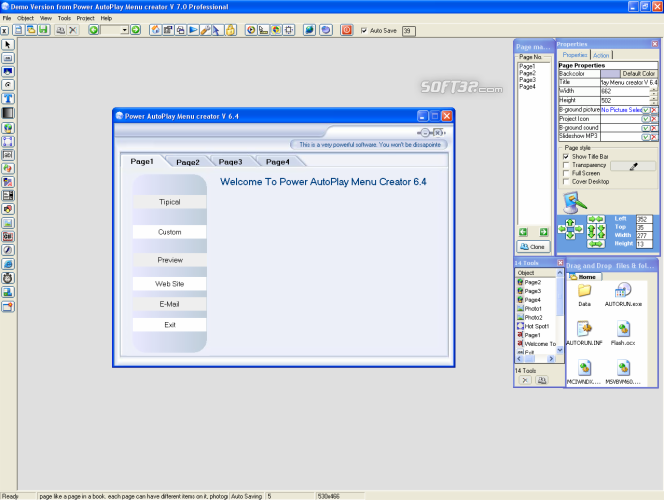Click the move up green arrow in position pad
The width and height of the screenshot is (664, 500).
pyautogui.click(x=570, y=222)
